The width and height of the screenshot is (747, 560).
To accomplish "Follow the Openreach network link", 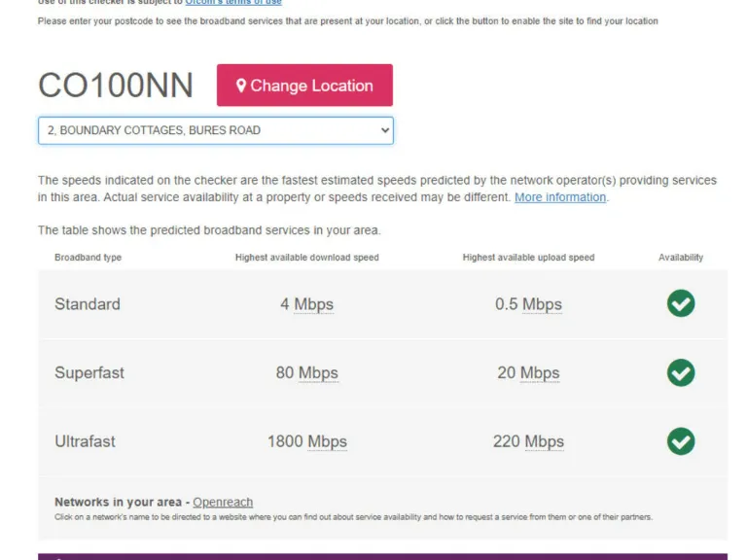I will [223, 503].
